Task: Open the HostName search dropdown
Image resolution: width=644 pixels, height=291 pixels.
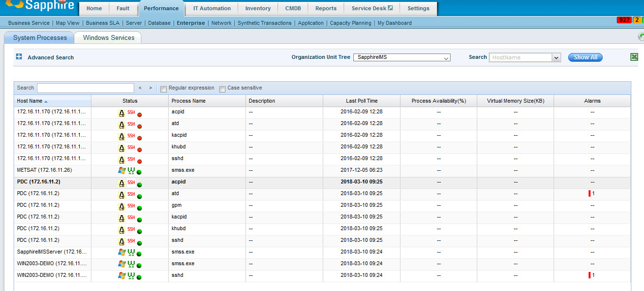Action: [x=557, y=57]
